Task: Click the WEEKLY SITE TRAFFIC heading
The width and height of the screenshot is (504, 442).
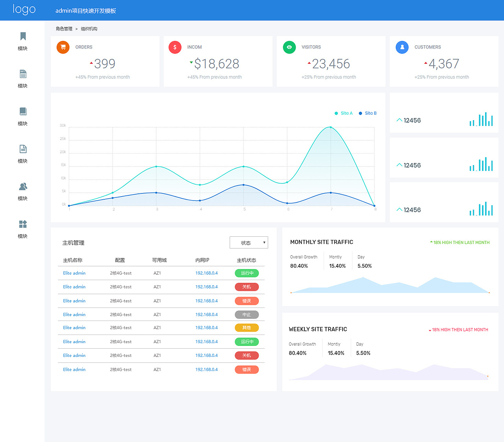Action: click(318, 329)
